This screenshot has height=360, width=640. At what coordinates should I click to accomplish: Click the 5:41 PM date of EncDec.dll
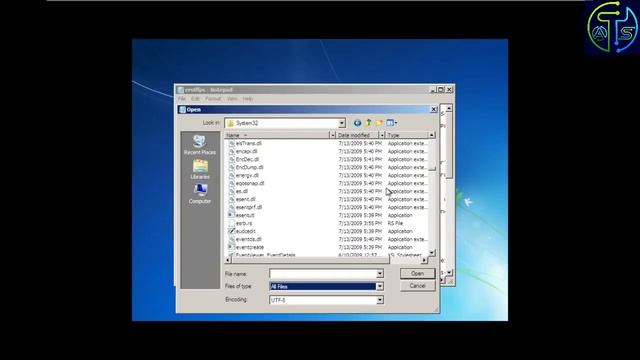point(360,159)
